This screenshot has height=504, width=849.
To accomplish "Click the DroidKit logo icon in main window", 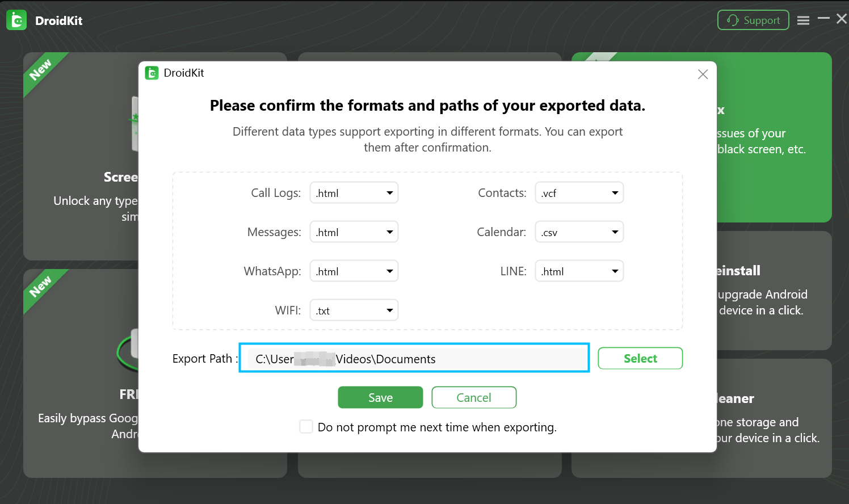I will (x=16, y=20).
